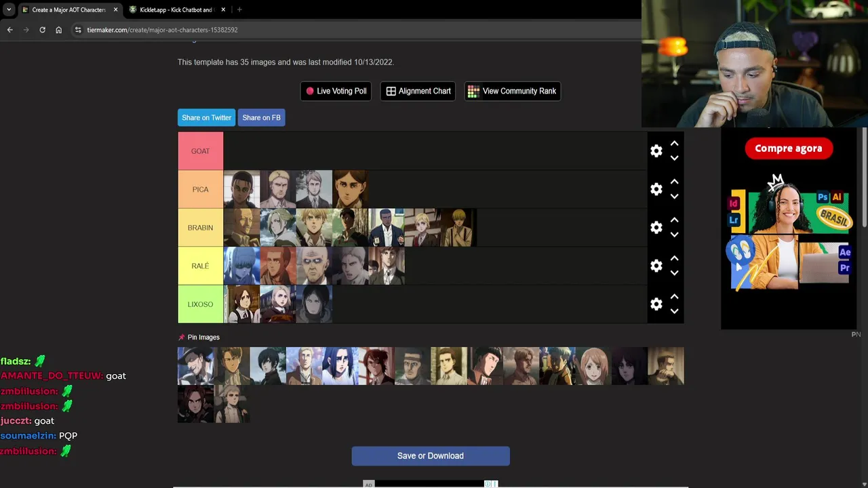Select bald character image in RALÉ tier
The image size is (868, 488).
tap(314, 266)
